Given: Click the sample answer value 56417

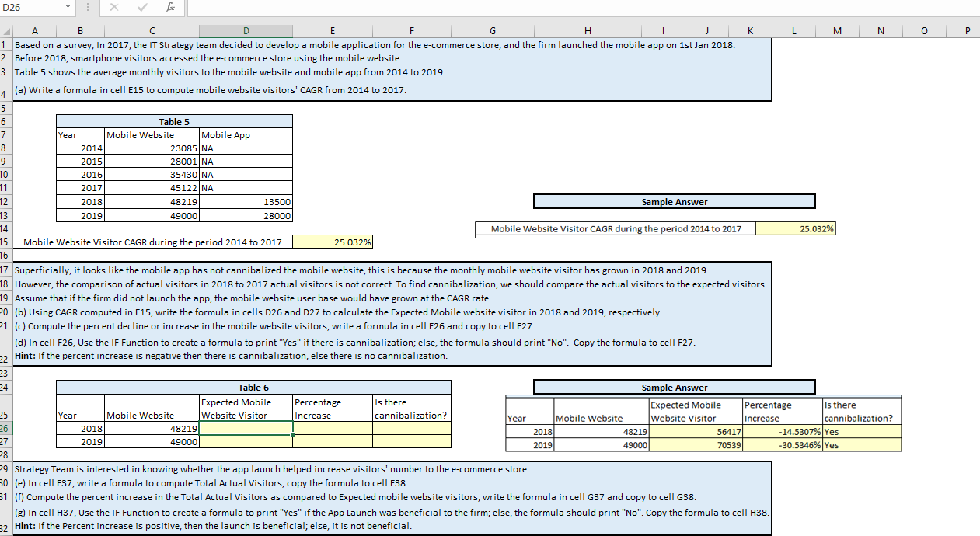Looking at the screenshot, I should 696,432.
